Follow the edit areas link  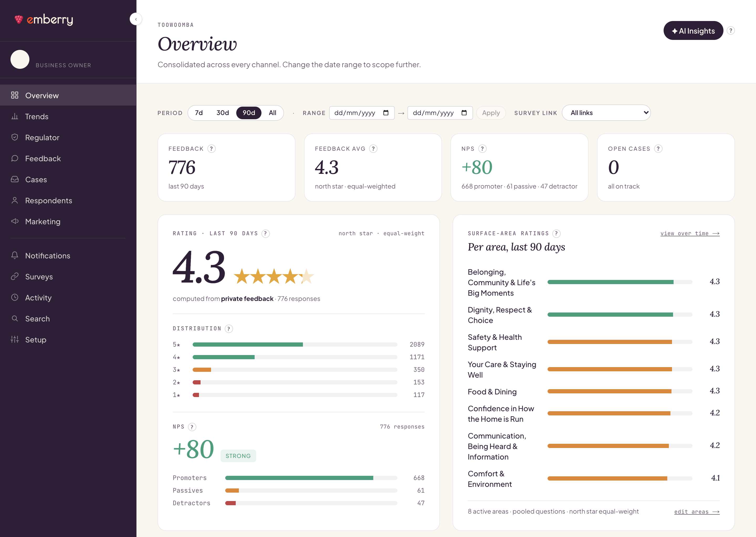pos(697,512)
